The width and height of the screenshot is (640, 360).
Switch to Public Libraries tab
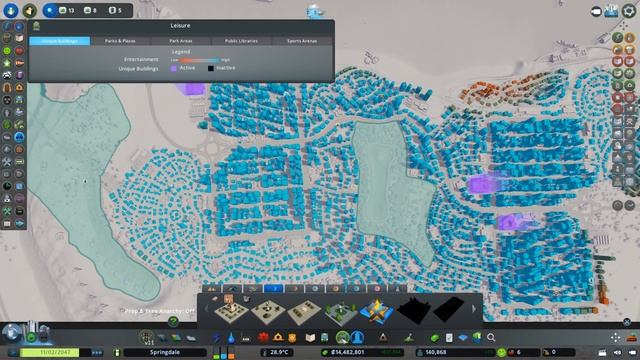[x=241, y=41]
